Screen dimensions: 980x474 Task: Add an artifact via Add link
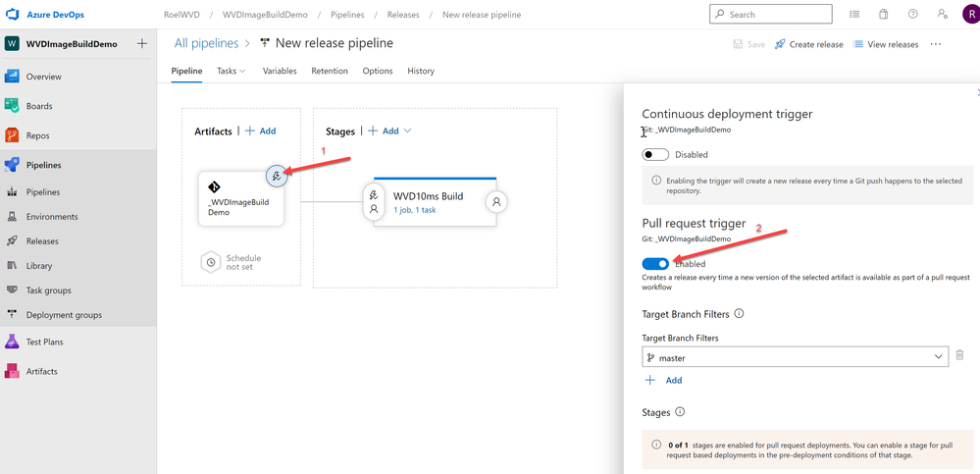tap(261, 131)
